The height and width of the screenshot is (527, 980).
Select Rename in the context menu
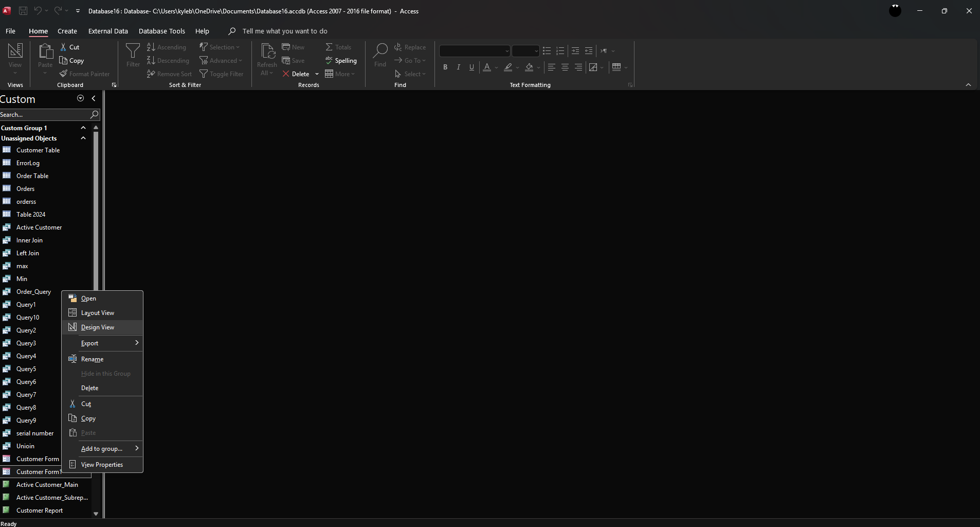click(x=102, y=359)
